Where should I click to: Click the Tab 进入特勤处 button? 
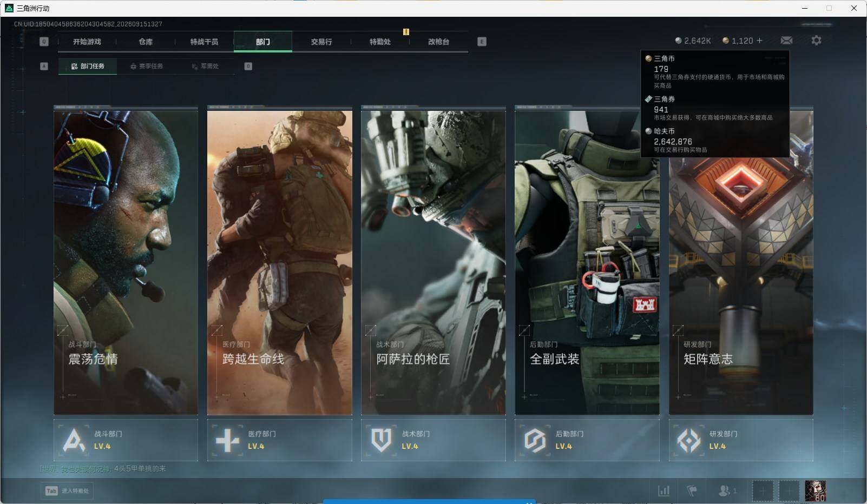point(67,490)
